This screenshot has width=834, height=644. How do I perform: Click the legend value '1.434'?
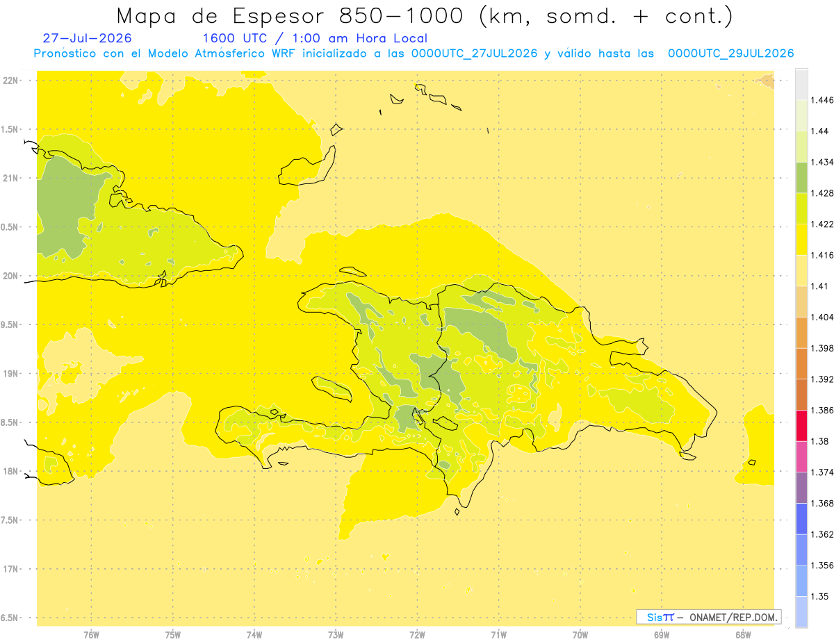point(823,163)
